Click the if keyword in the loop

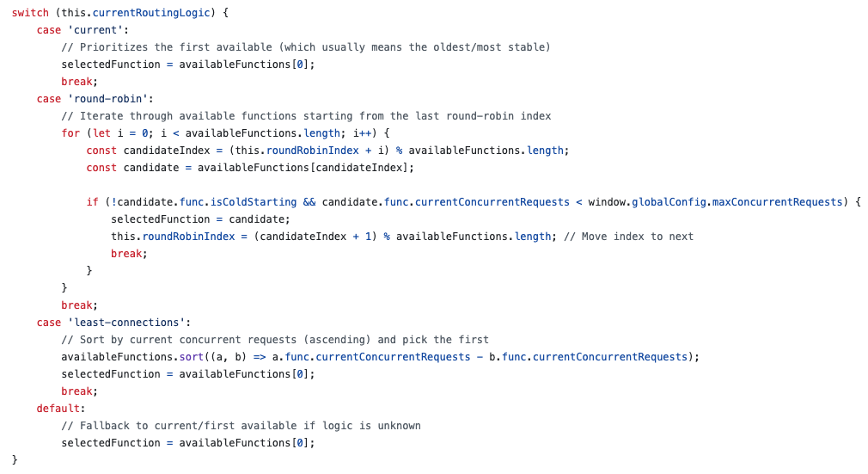click(92, 202)
